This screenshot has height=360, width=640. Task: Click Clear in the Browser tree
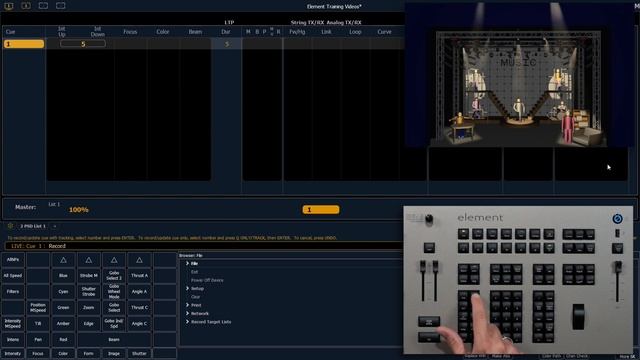pyautogui.click(x=196, y=297)
